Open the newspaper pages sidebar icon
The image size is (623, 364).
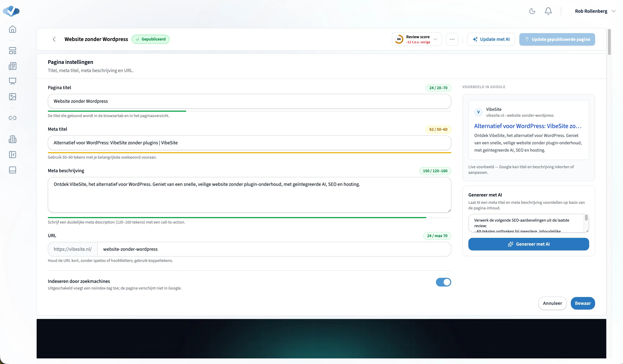click(x=13, y=66)
